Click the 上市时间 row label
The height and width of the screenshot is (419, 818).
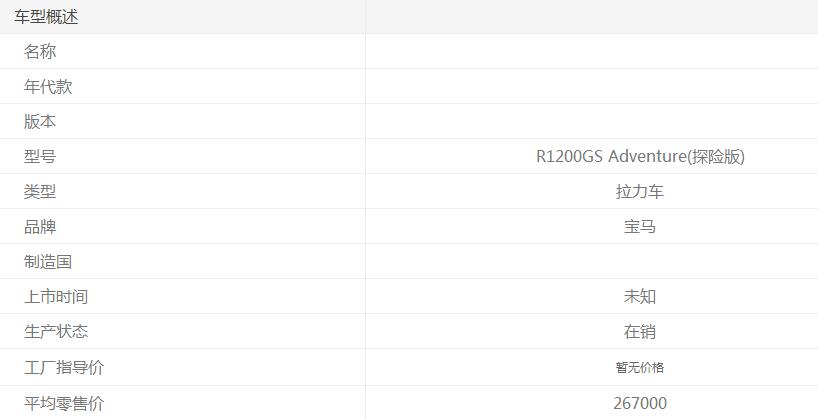(x=56, y=297)
